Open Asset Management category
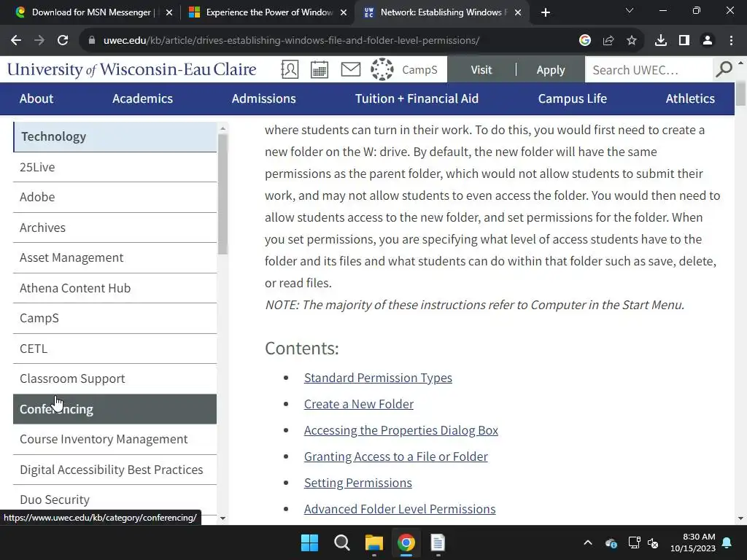Viewport: 747px width, 560px height. [115, 257]
